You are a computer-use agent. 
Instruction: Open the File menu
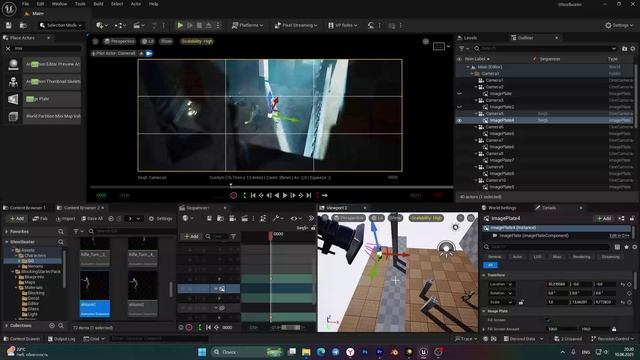click(25, 4)
